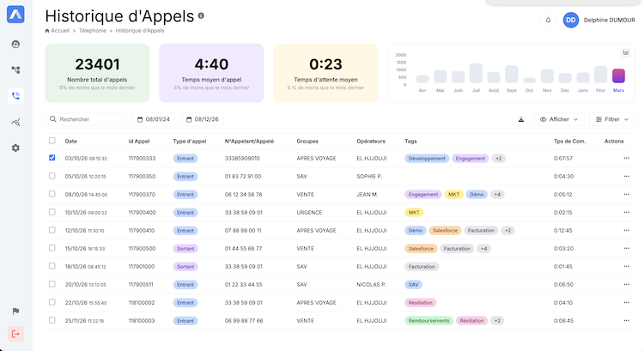Click the red logout icon
Screen dimensions: 644x351
tap(15, 334)
